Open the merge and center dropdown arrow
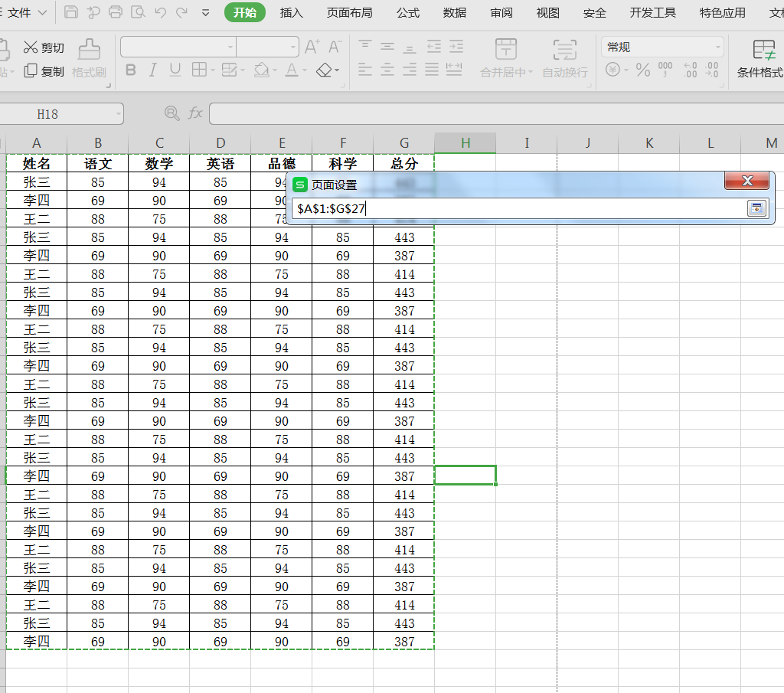 [530, 73]
